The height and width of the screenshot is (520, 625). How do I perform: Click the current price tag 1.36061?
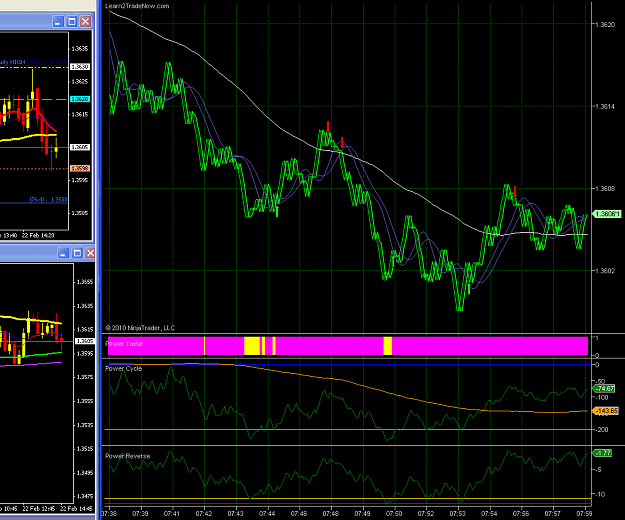pos(607,214)
